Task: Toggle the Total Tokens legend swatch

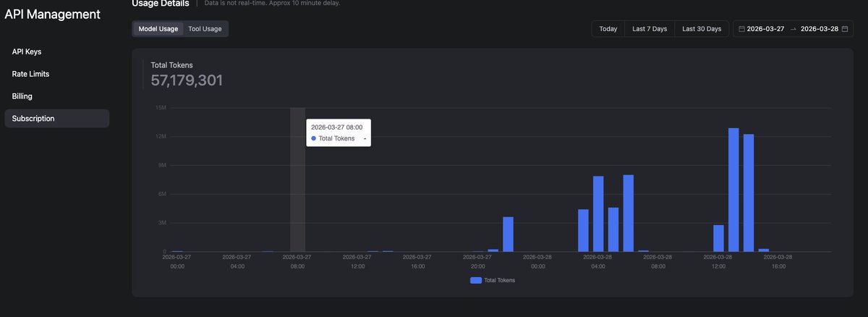Action: pyautogui.click(x=476, y=280)
